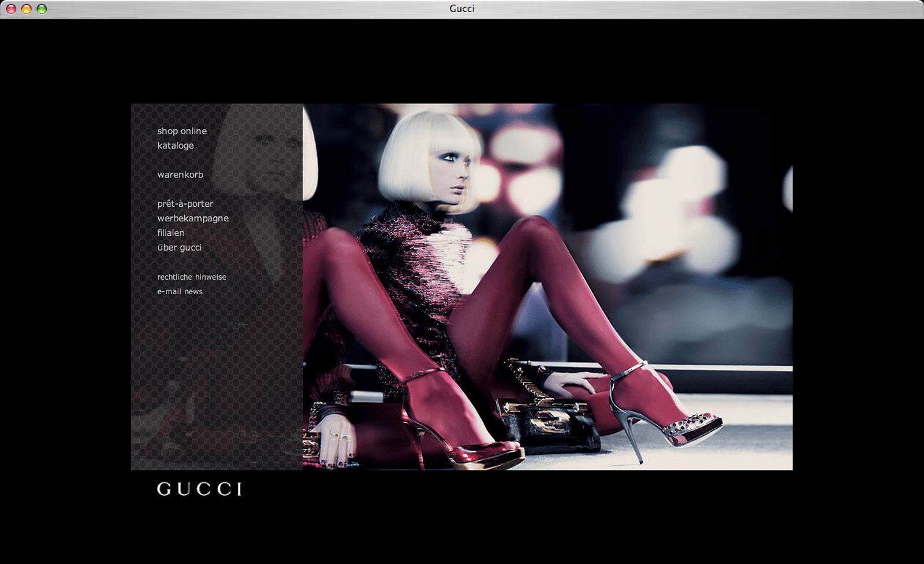Open the prêt-à-porter section

(x=185, y=204)
